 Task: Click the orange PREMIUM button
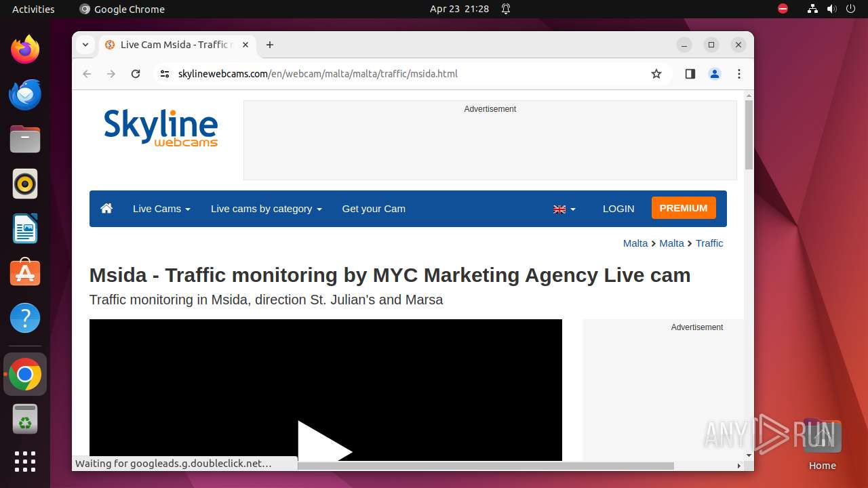click(x=684, y=208)
